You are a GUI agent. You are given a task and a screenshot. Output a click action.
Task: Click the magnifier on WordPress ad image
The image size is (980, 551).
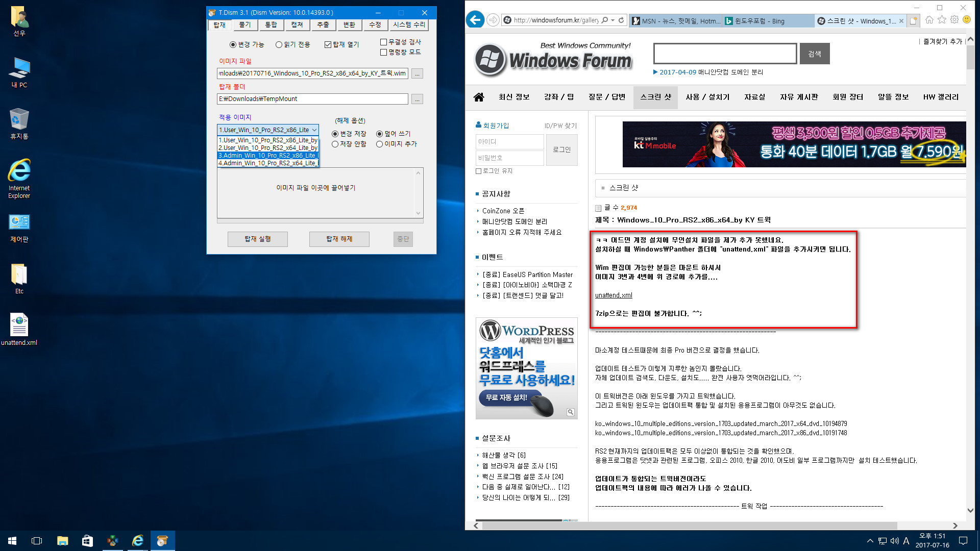(571, 412)
